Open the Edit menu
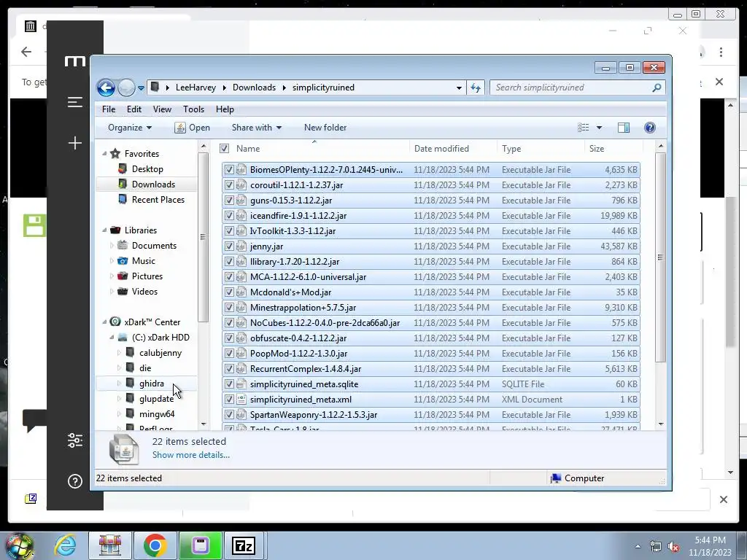This screenshot has height=560, width=747. tap(134, 109)
